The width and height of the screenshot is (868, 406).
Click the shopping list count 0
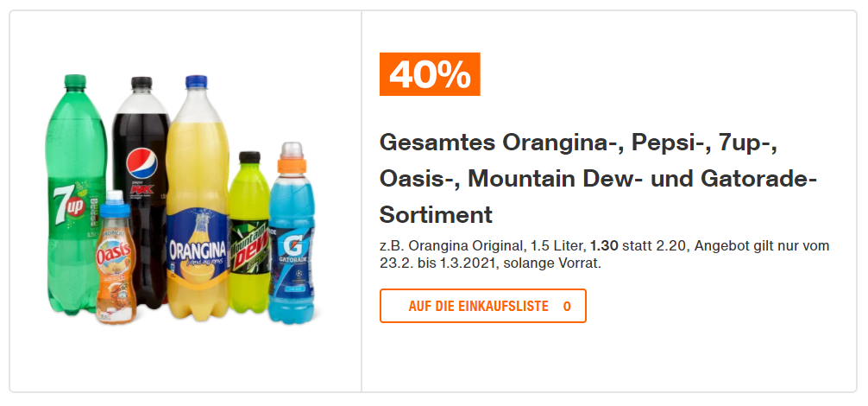567,306
